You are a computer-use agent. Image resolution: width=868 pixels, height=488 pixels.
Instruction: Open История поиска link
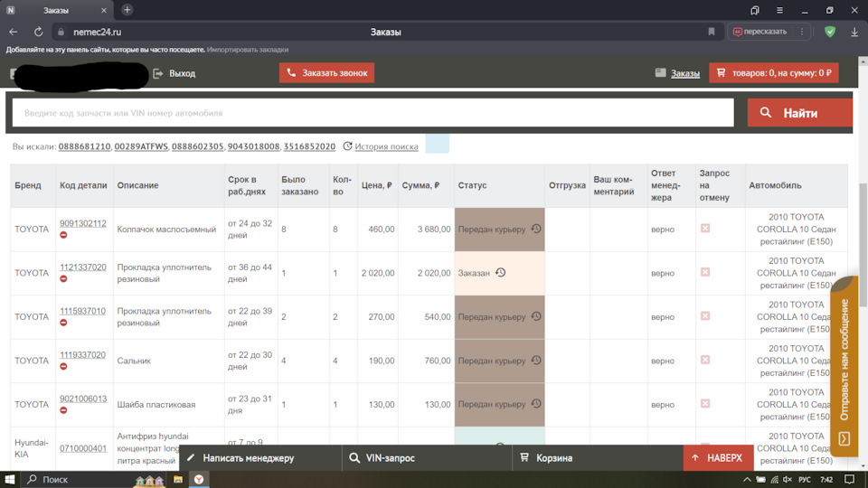click(386, 146)
